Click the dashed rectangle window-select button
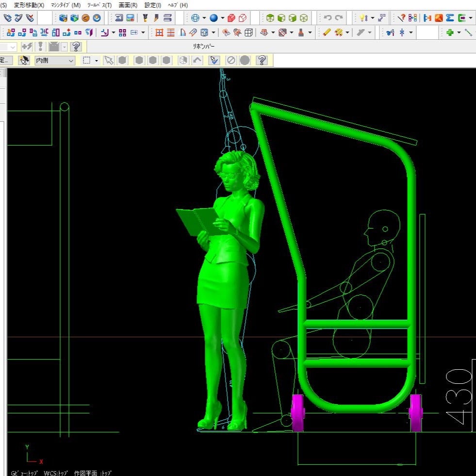The height and width of the screenshot is (476, 476). point(86,61)
